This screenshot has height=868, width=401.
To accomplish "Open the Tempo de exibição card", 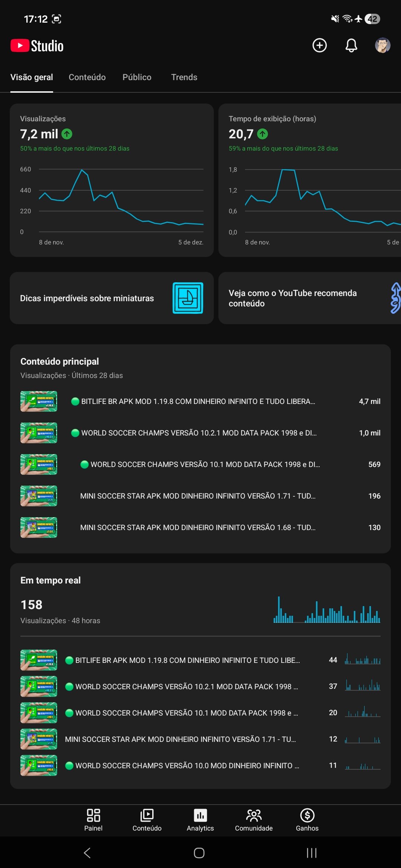I will pos(310,180).
